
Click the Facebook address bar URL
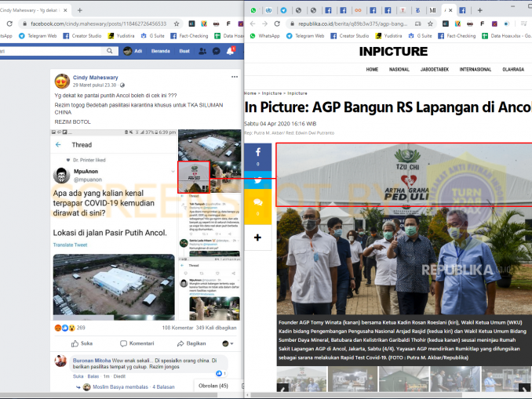point(98,24)
